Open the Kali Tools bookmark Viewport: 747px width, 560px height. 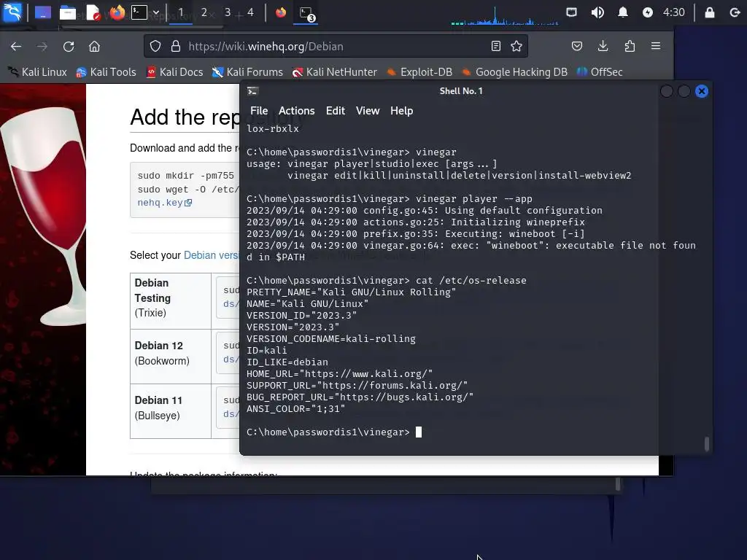[x=106, y=72]
